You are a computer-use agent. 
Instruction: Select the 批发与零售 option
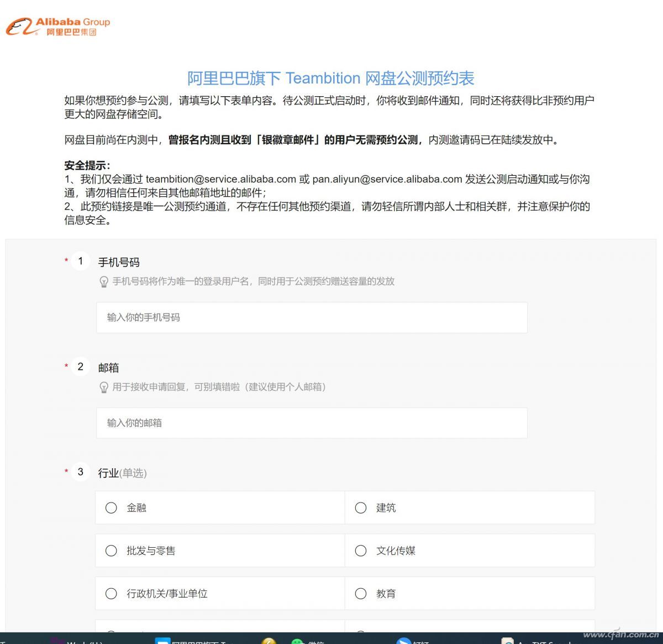point(111,551)
